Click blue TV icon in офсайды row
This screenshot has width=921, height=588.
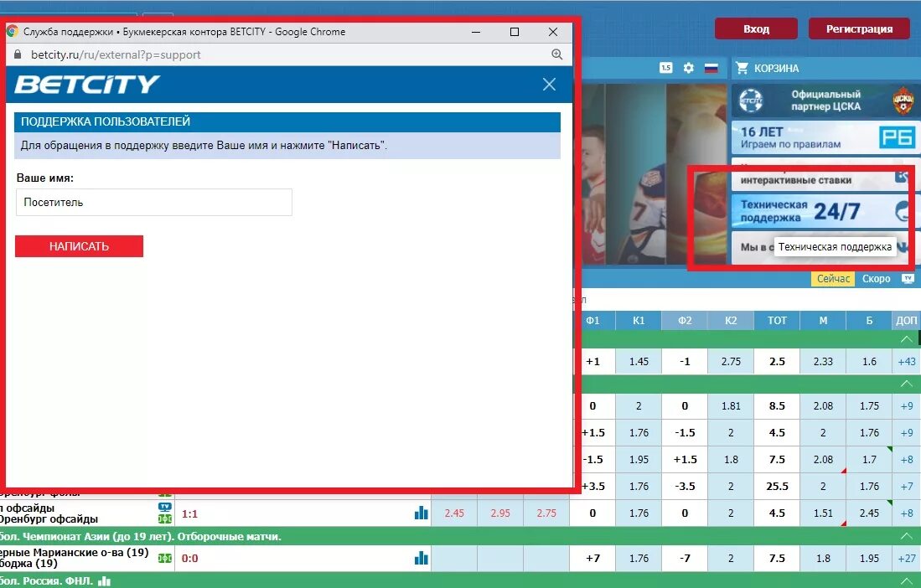tap(164, 507)
